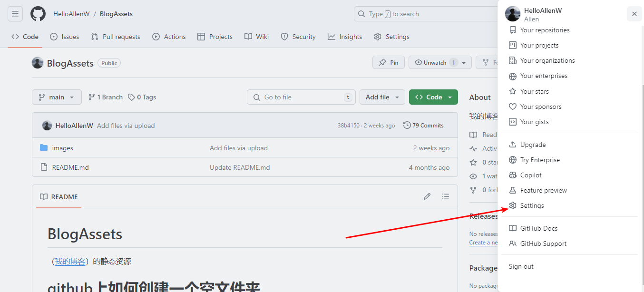Open the Security tab

tap(298, 37)
